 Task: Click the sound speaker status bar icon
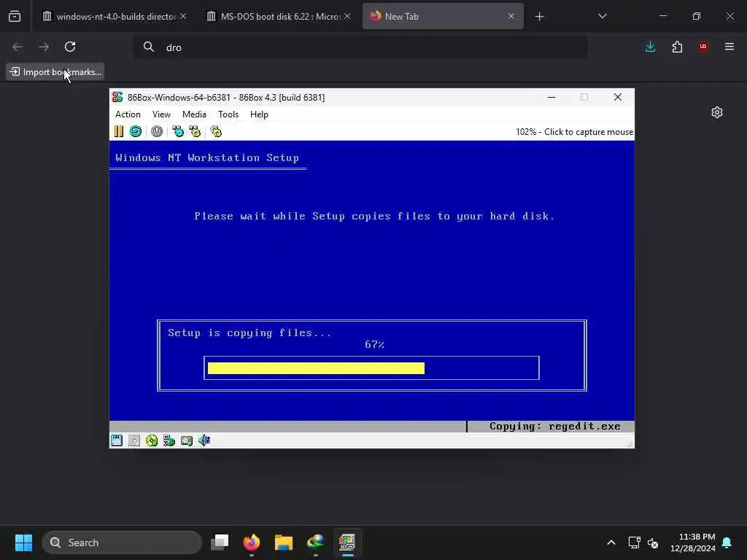(204, 440)
